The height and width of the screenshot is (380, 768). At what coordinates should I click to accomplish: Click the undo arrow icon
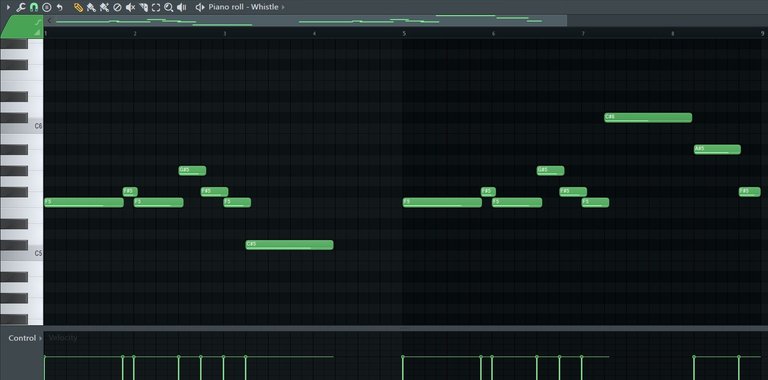60,7
